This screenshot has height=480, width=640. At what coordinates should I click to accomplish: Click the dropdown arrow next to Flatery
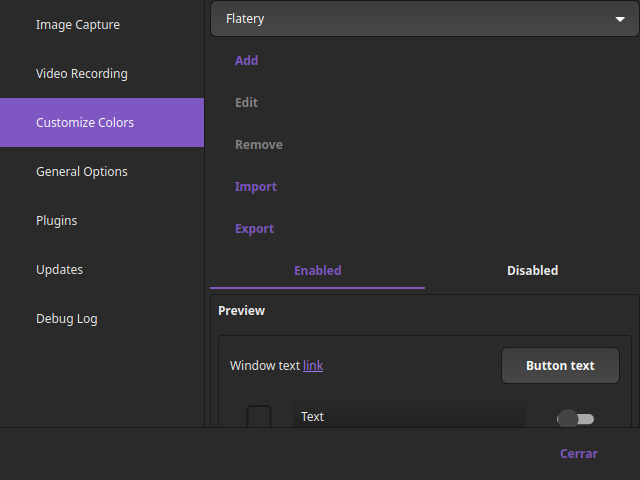pos(619,19)
